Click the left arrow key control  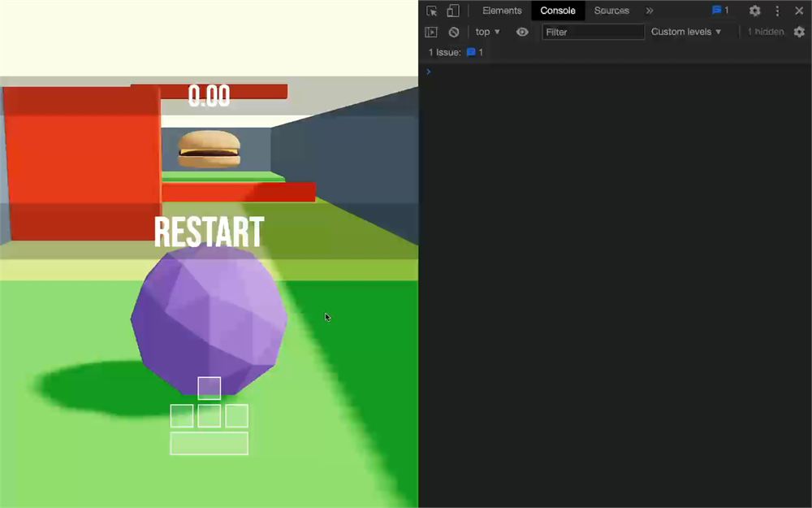point(182,415)
